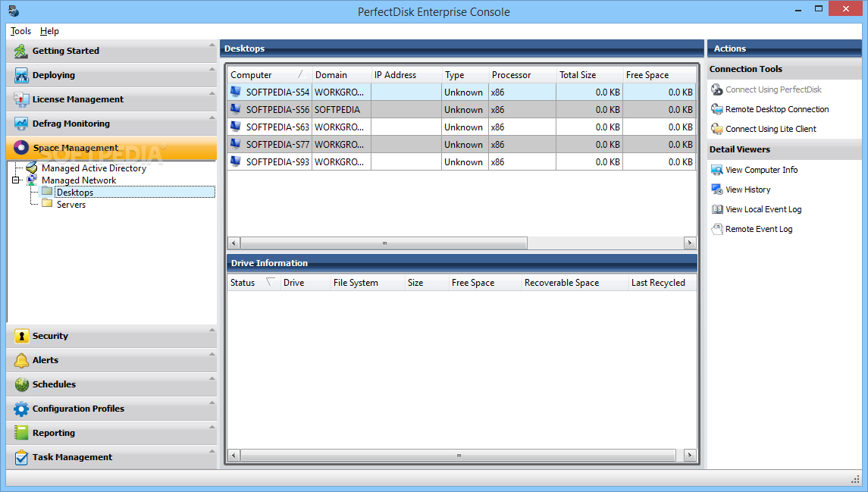Sort drives by Status column header
Screen dimensions: 868x492
point(253,282)
